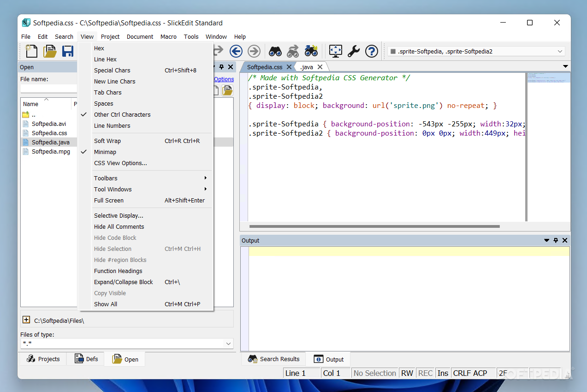
Task: Click the Save floppy disk toolbar icon
Action: click(68, 51)
